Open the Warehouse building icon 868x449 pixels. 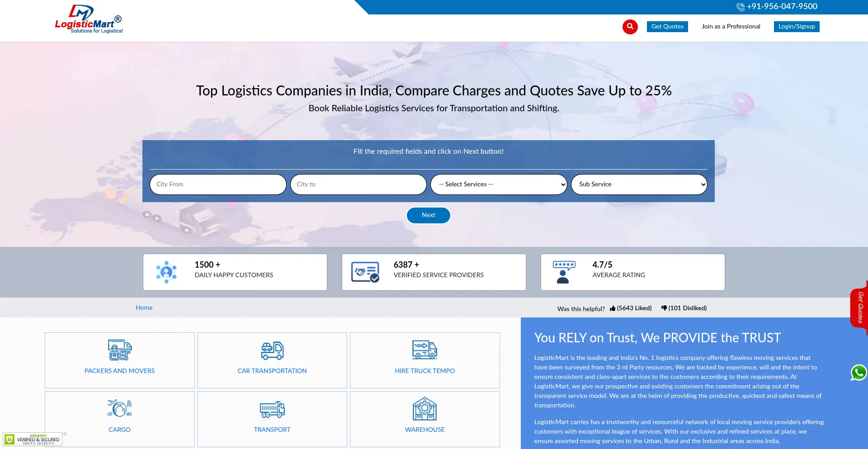(425, 409)
